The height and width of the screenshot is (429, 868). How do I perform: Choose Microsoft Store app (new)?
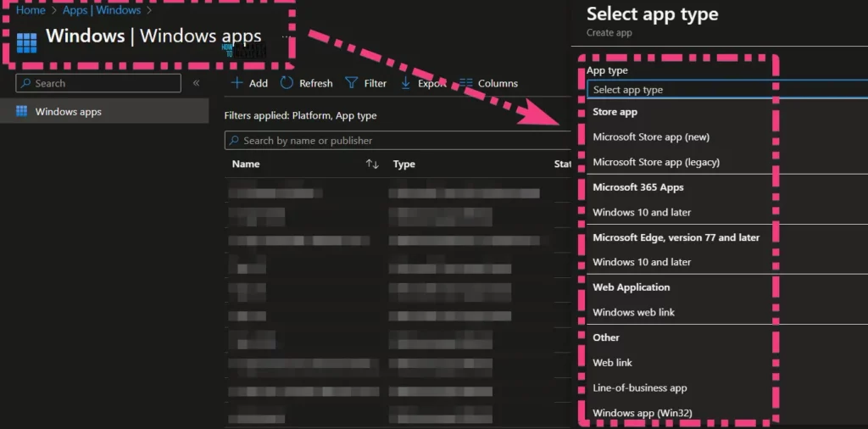pos(651,136)
